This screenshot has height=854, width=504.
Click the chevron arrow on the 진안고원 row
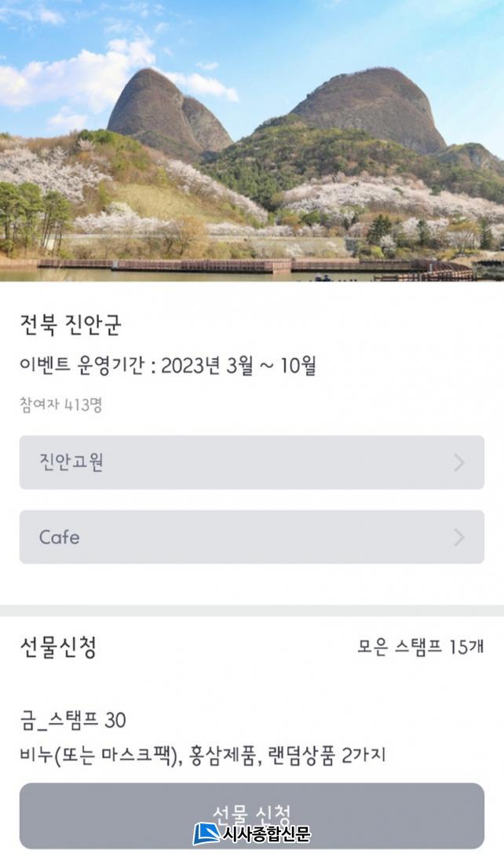tap(459, 463)
